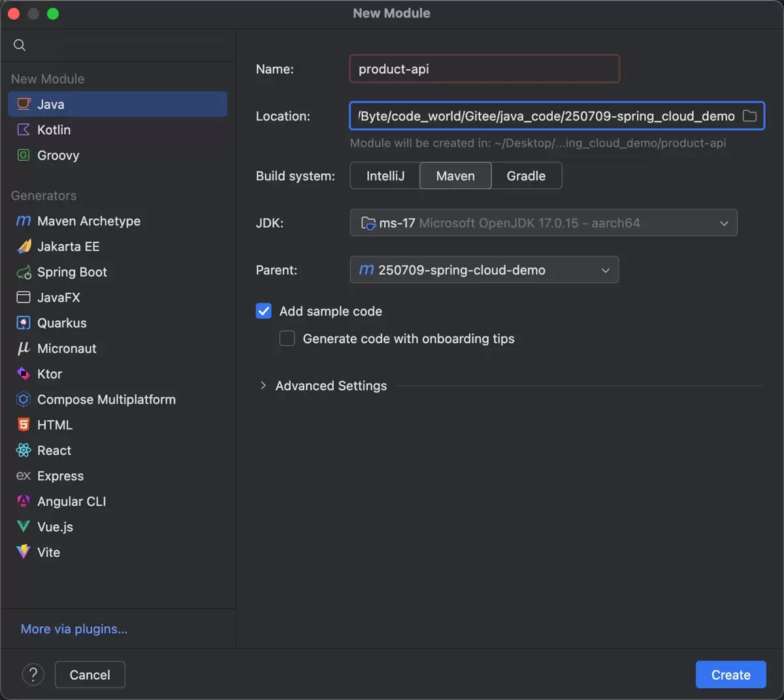Open help with the question mark button
This screenshot has height=700, width=784.
33,675
